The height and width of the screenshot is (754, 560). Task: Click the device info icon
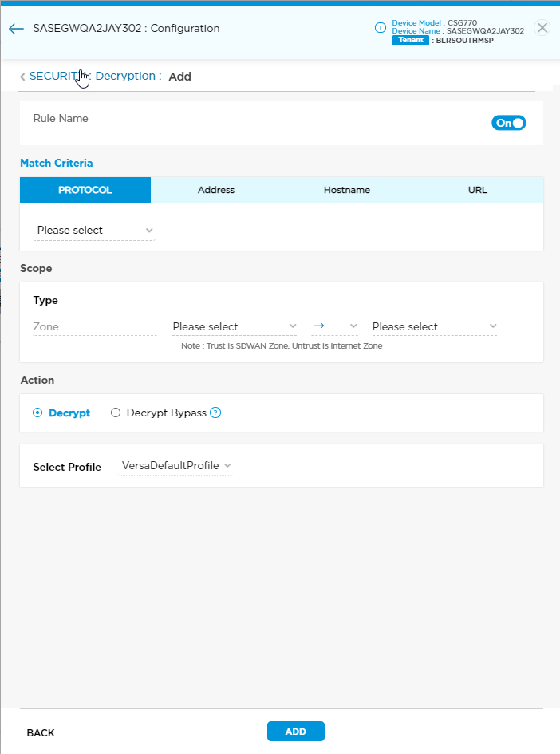381,28
